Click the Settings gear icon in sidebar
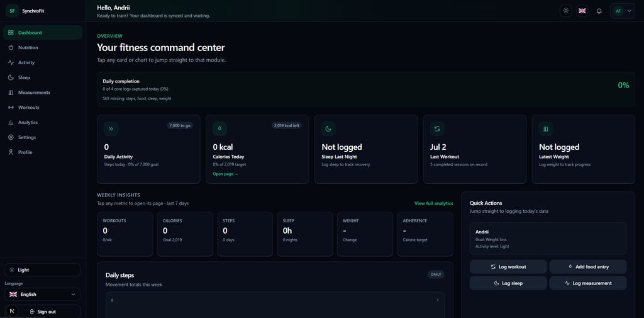 [11, 137]
